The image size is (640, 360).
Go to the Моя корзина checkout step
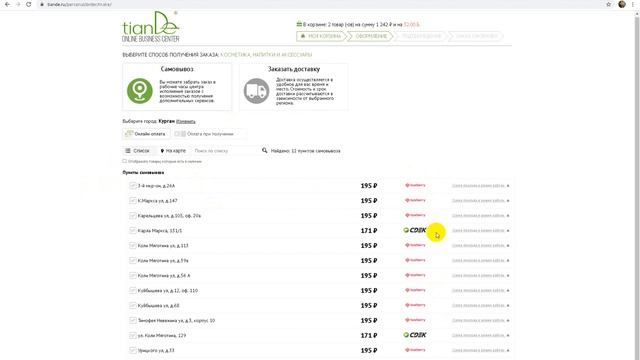tap(321, 36)
